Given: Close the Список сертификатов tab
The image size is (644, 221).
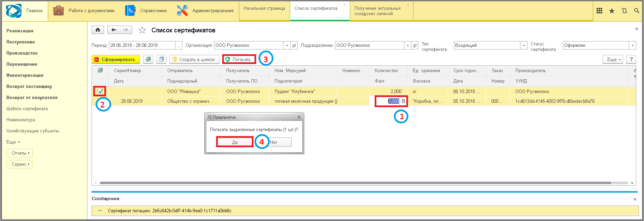Looking at the screenshot, I should pos(344,5).
